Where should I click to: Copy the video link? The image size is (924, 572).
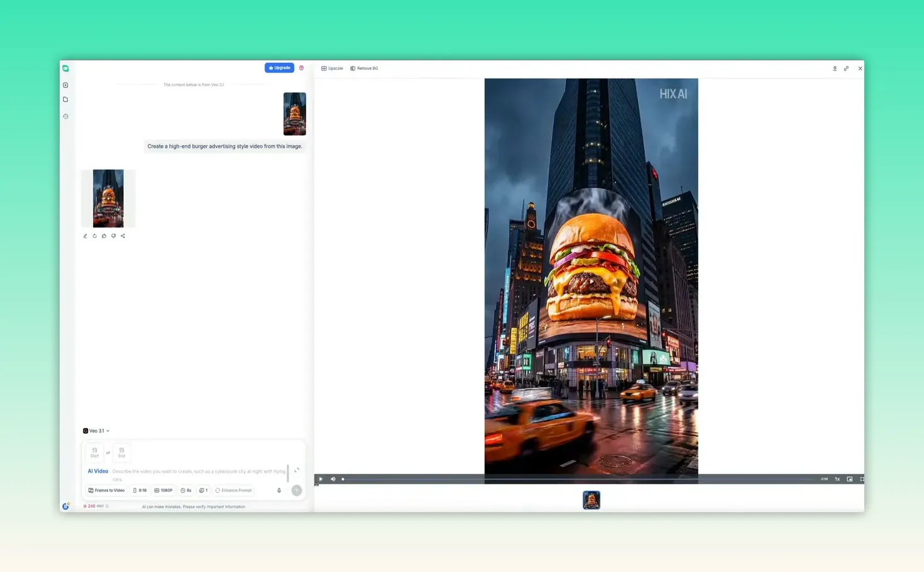[846, 69]
